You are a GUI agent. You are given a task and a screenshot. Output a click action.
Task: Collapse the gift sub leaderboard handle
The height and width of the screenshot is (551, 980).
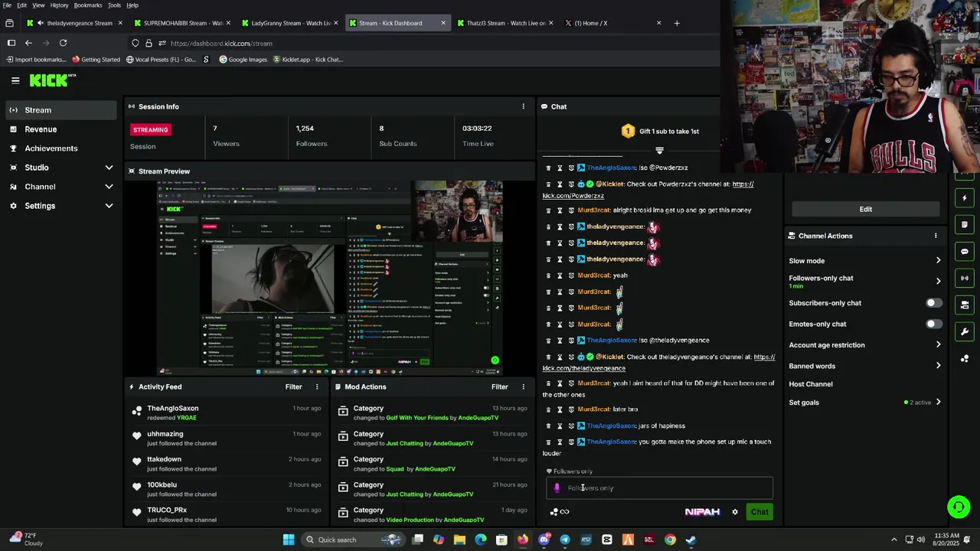659,151
